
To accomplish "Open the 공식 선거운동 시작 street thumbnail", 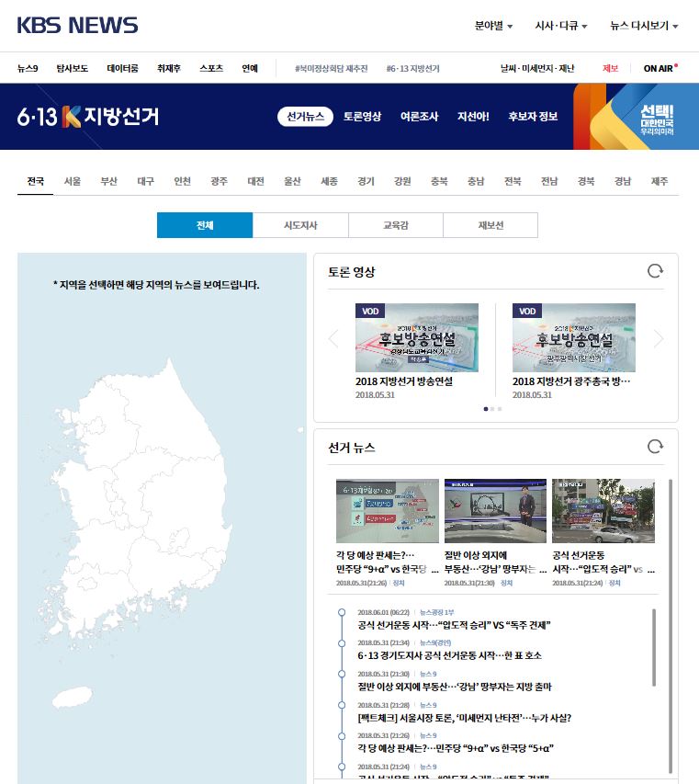I will [x=603, y=511].
